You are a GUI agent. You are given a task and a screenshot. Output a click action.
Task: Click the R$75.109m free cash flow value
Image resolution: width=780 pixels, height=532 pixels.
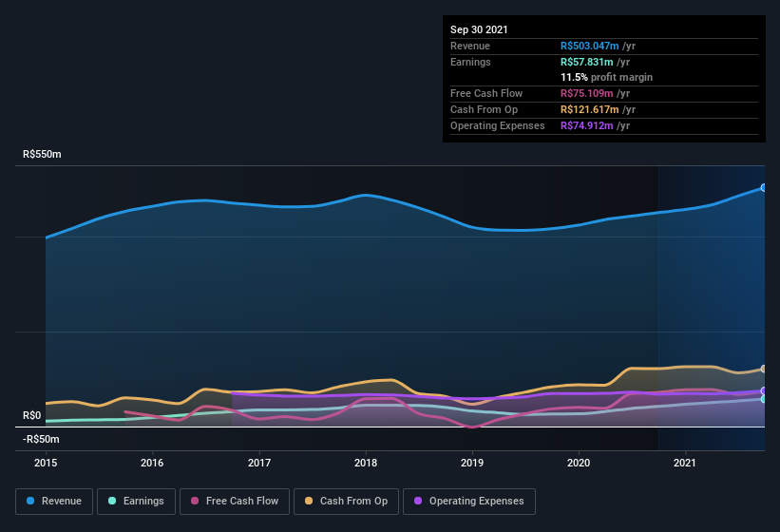click(586, 93)
